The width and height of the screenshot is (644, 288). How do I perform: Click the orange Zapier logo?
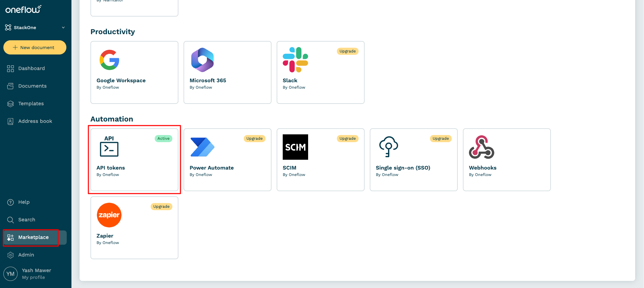point(109,215)
